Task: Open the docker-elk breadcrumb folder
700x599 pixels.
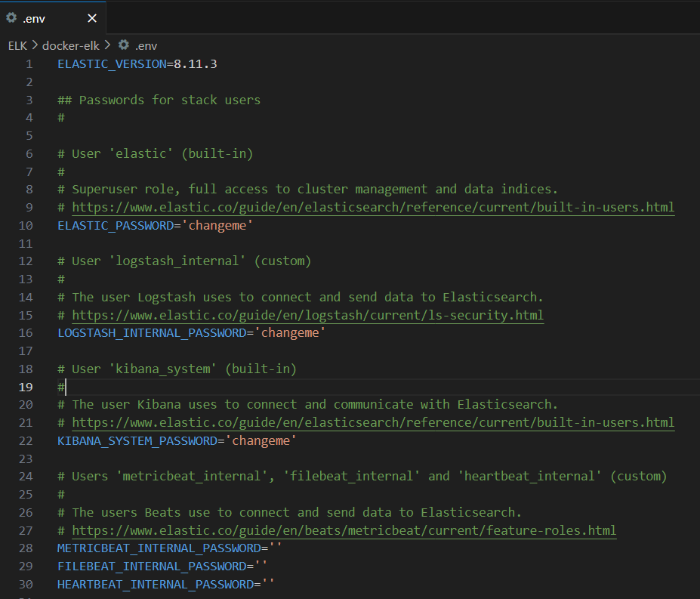Action: tap(70, 45)
